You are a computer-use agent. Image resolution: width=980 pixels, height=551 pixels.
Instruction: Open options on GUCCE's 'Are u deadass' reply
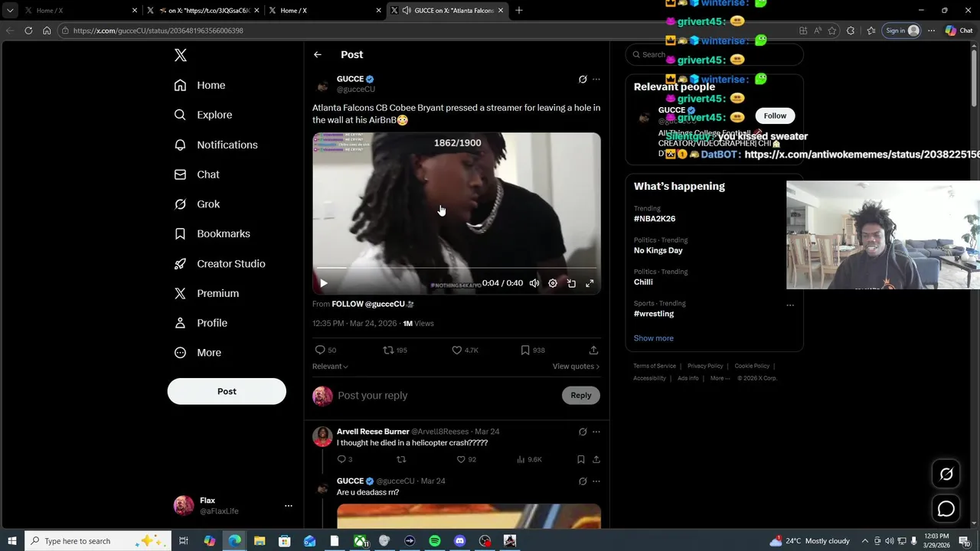pos(596,481)
